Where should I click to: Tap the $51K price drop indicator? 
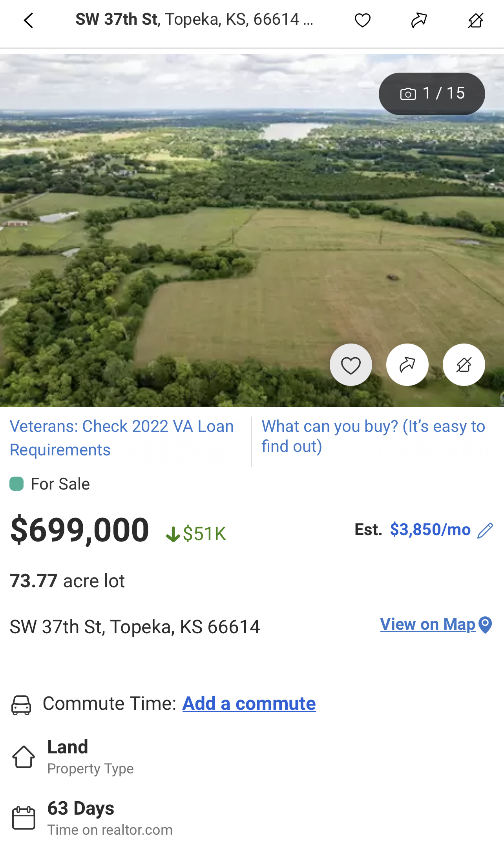coord(196,534)
